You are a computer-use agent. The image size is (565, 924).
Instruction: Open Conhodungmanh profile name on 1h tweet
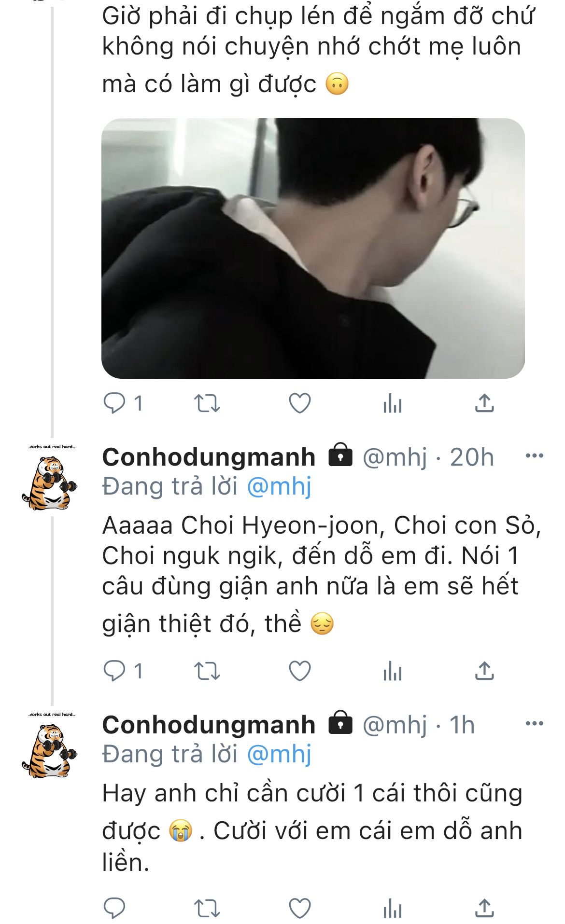209,725
